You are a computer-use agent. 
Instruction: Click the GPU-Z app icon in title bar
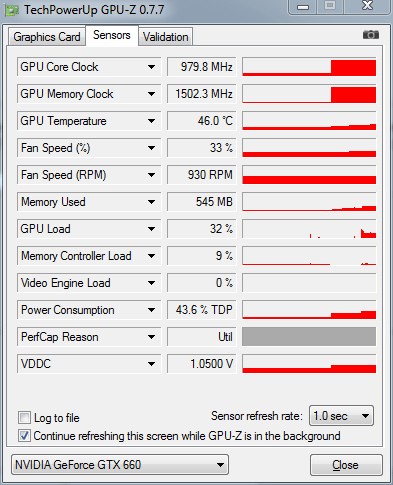12,10
